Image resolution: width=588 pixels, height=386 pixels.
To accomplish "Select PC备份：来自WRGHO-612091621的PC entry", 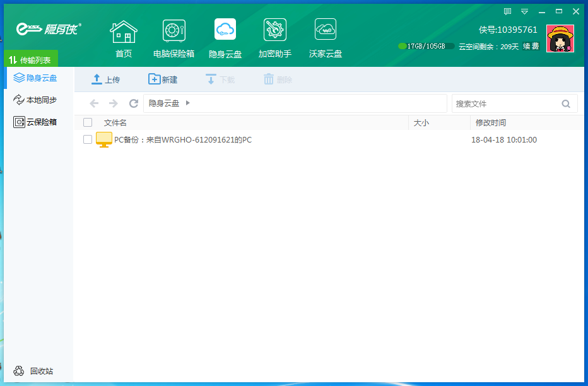I will click(x=183, y=140).
